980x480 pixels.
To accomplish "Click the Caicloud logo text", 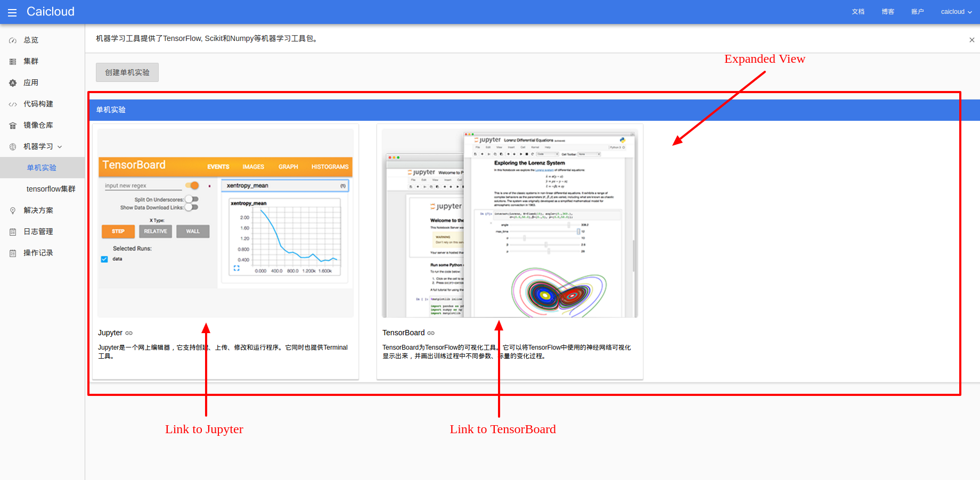I will [51, 12].
